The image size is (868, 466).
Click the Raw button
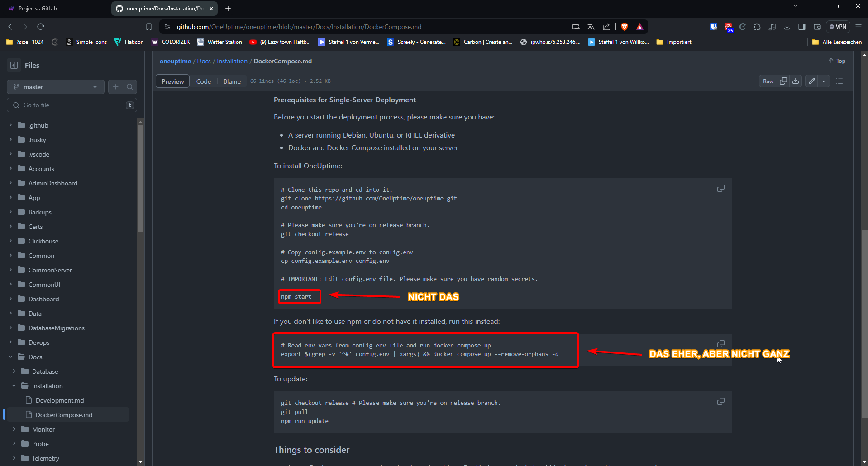768,81
